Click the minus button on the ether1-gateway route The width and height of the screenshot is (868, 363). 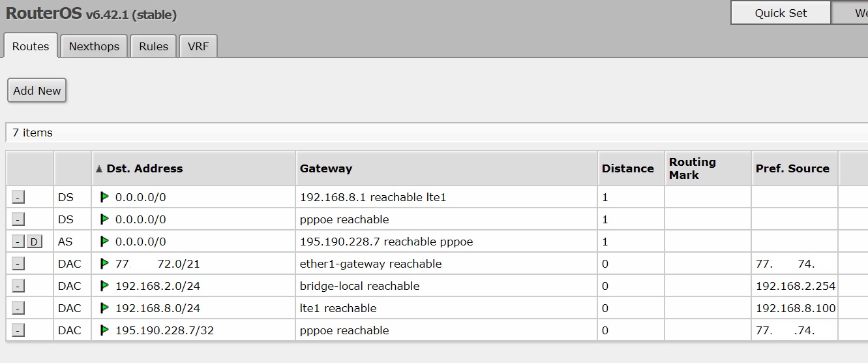(x=18, y=264)
